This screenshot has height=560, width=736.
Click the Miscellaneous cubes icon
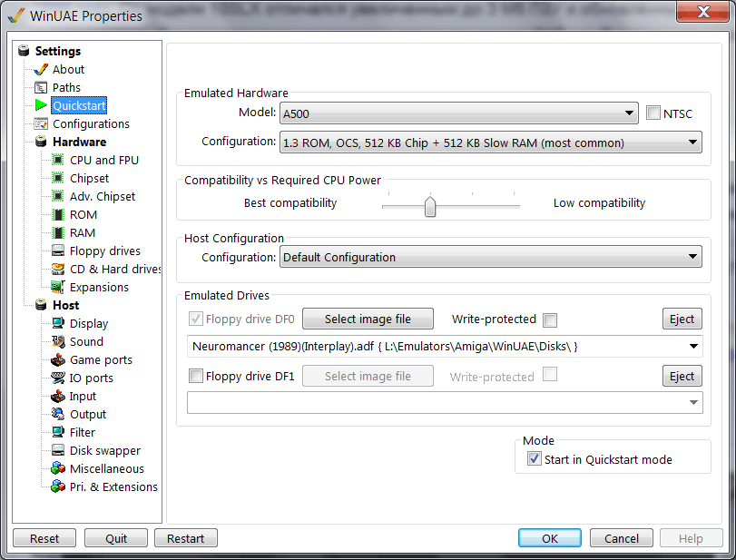(x=58, y=468)
